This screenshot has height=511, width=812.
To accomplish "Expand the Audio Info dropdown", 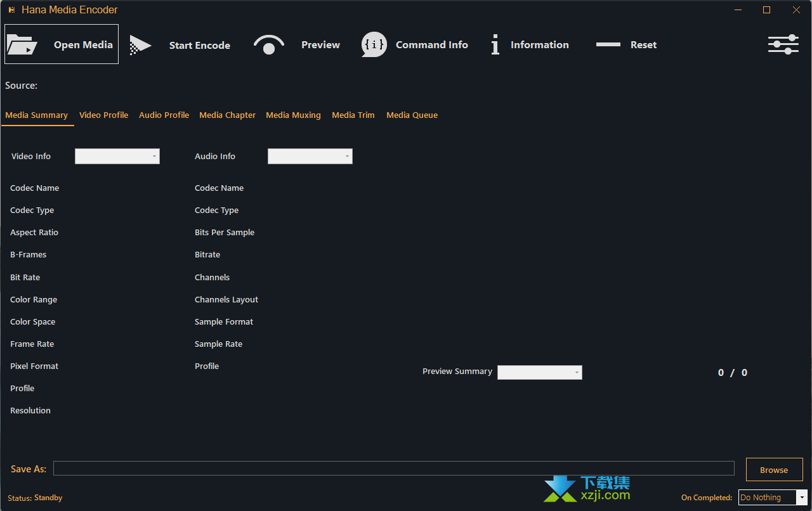I will 310,157.
